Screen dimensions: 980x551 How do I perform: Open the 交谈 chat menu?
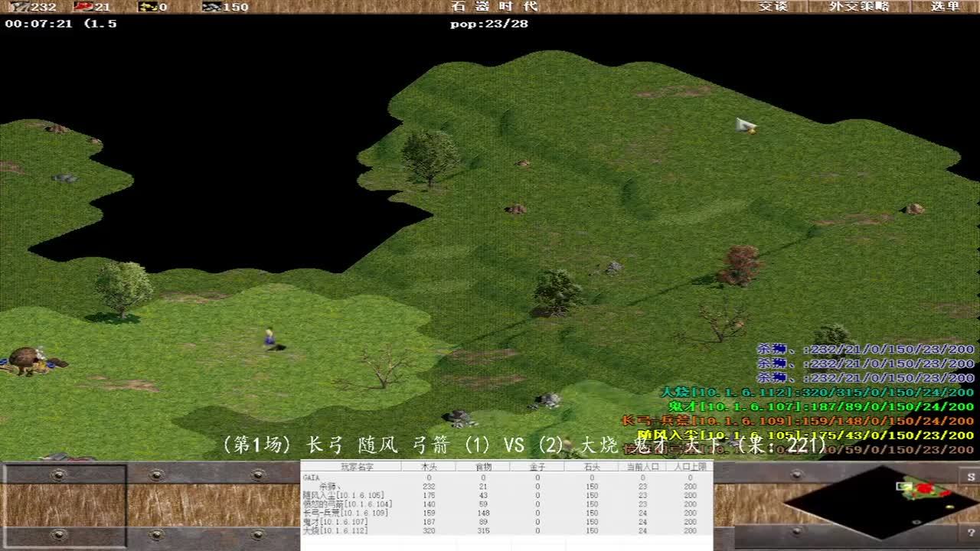click(x=773, y=6)
